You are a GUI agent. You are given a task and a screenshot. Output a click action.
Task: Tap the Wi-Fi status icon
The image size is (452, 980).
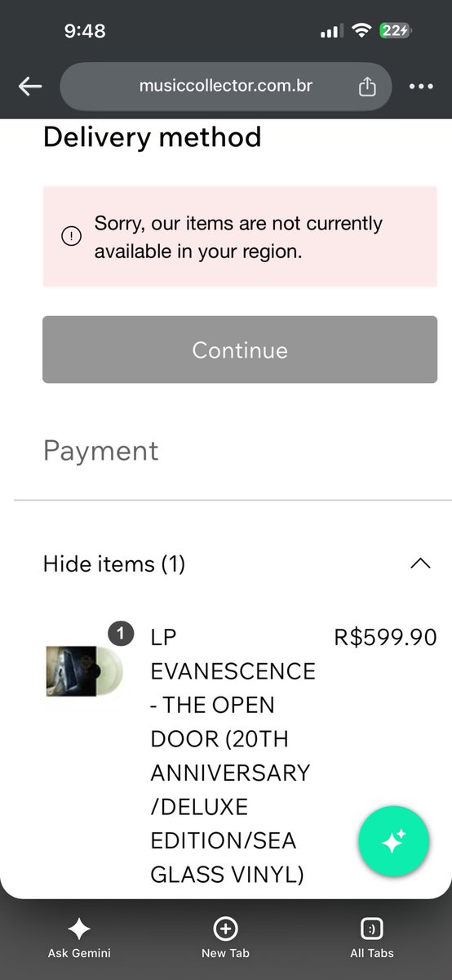(360, 31)
